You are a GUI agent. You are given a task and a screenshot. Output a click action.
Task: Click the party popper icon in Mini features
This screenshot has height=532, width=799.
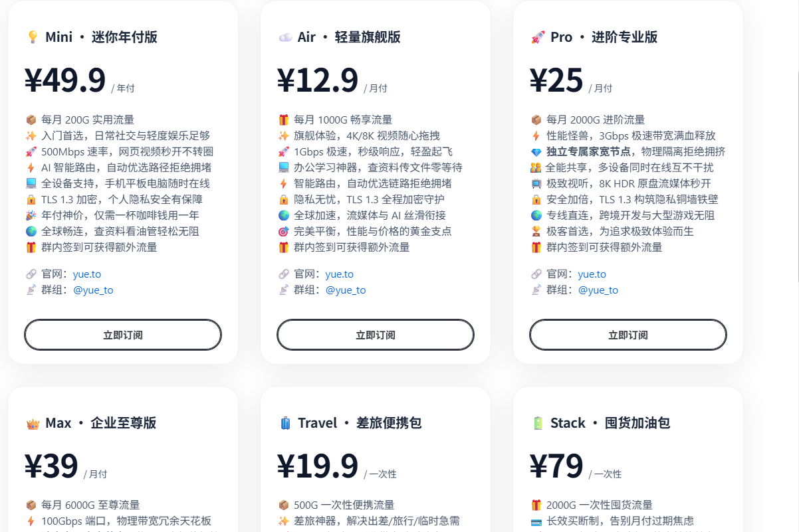31,215
